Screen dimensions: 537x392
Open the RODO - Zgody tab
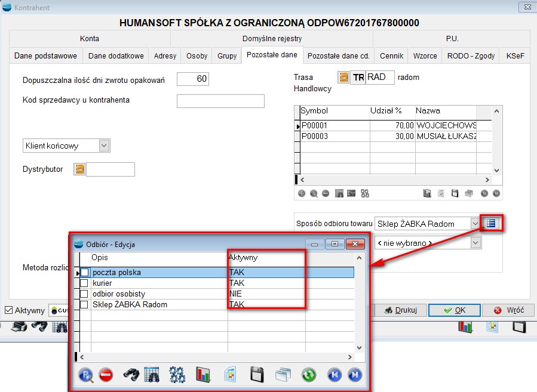471,56
